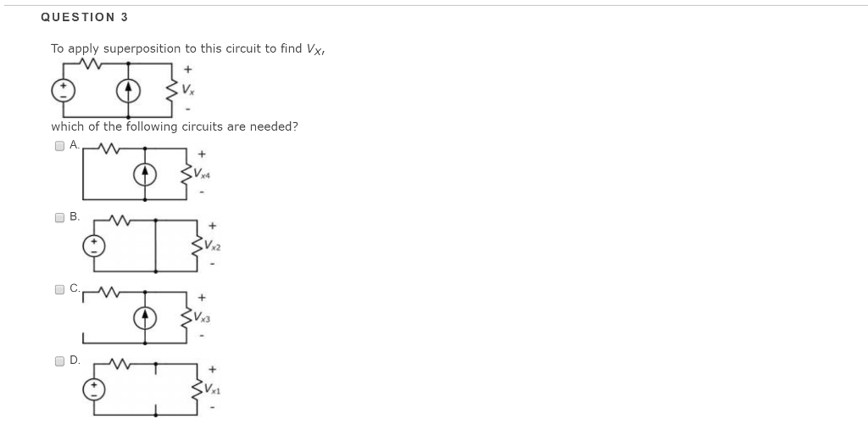This screenshot has height=436, width=868.
Task: Check the checkbox for option D
Action: (60, 361)
